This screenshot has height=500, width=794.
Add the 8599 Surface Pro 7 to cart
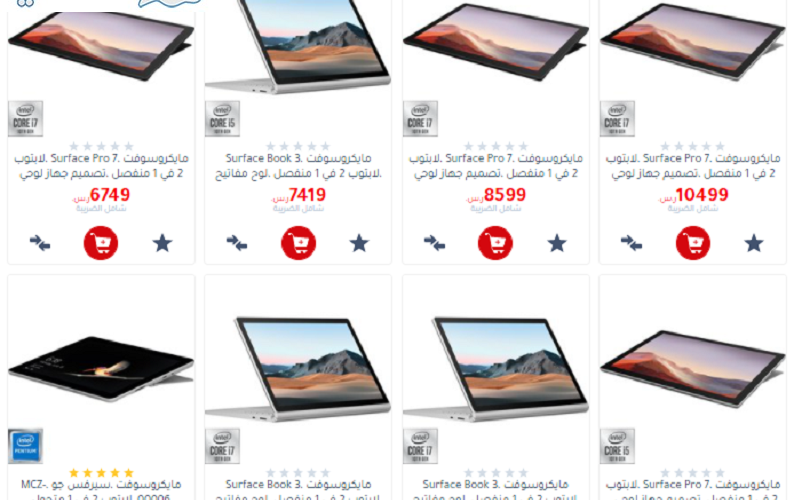coord(495,243)
